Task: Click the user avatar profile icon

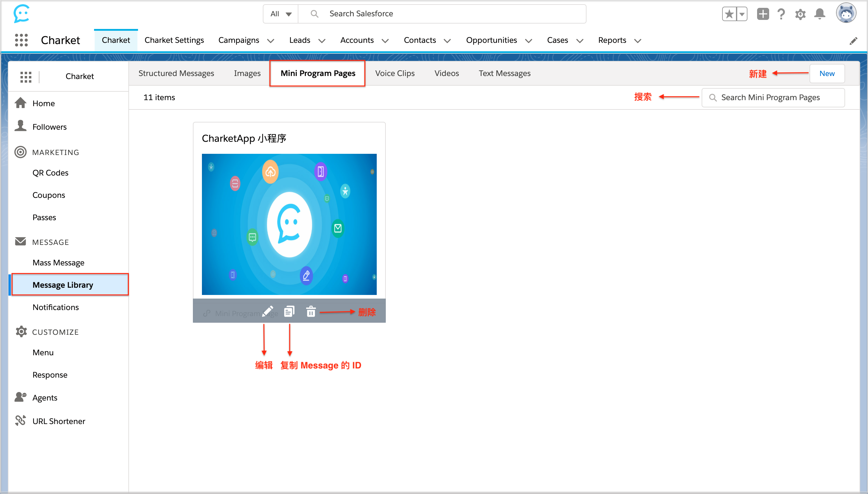Action: pyautogui.click(x=846, y=14)
